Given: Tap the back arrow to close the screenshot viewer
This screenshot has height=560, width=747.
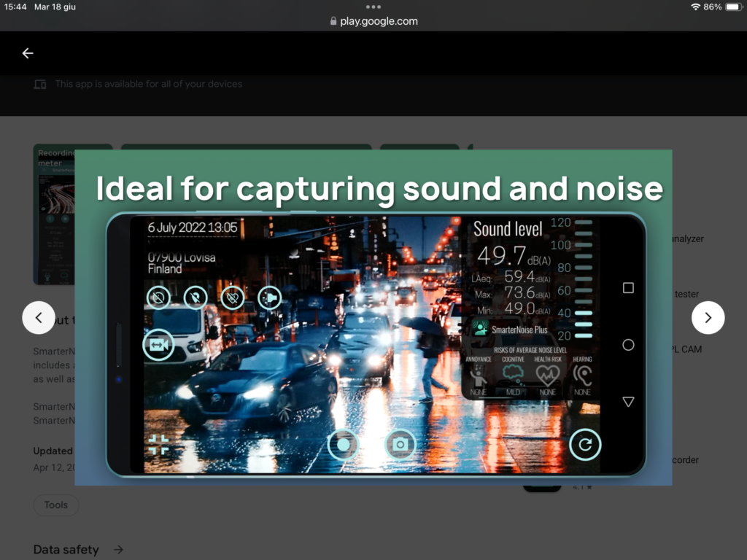Looking at the screenshot, I should tap(28, 53).
